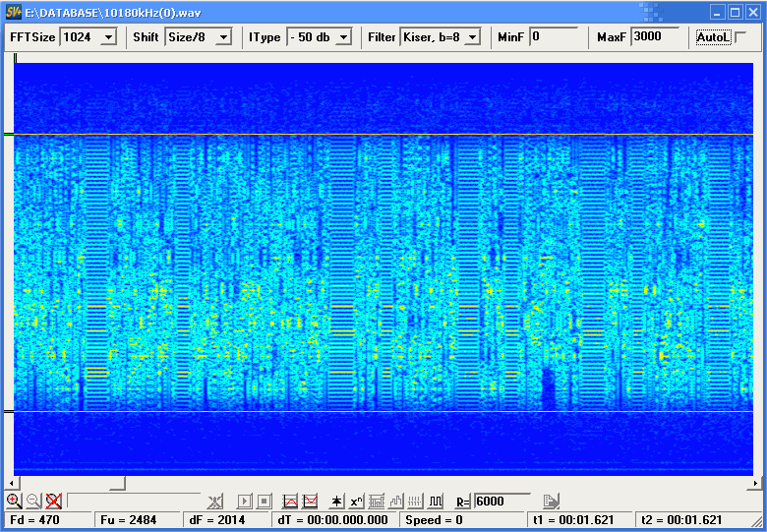
Task: Click the first red spectrum graph icon
Action: coord(290,501)
